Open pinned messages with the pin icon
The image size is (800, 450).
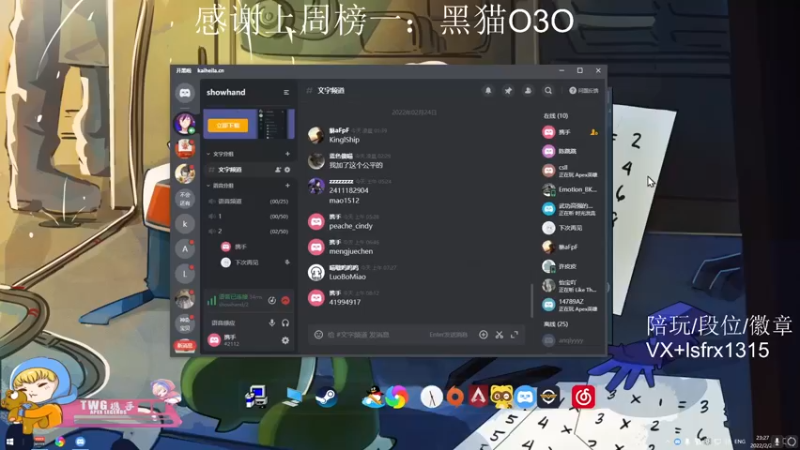pos(508,90)
